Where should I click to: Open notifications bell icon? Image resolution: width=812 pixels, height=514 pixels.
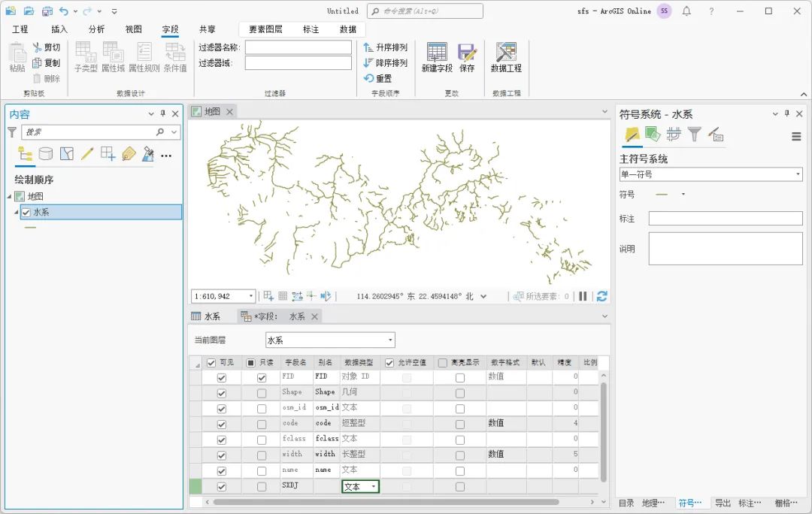click(686, 11)
